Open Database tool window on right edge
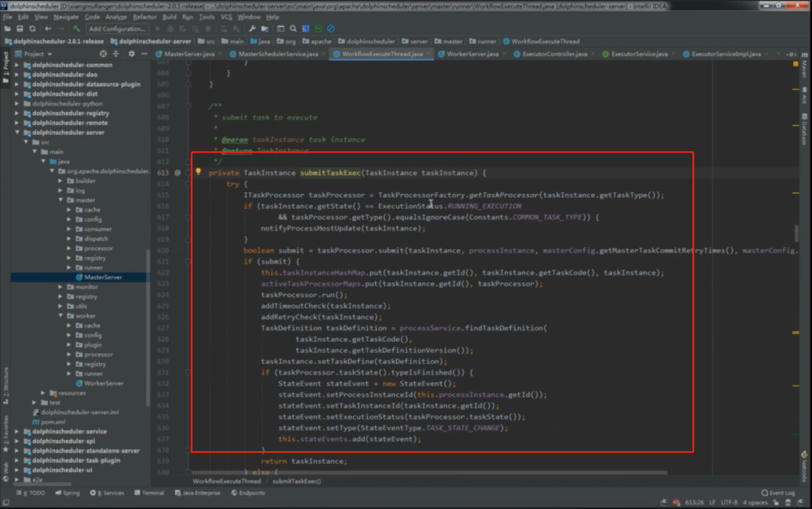This screenshot has width=812, height=509. click(804, 129)
